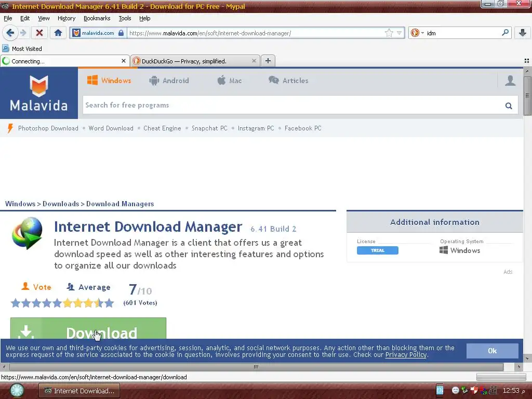Bookmark this page with the star icon
The width and height of the screenshot is (532, 399).
tap(389, 33)
